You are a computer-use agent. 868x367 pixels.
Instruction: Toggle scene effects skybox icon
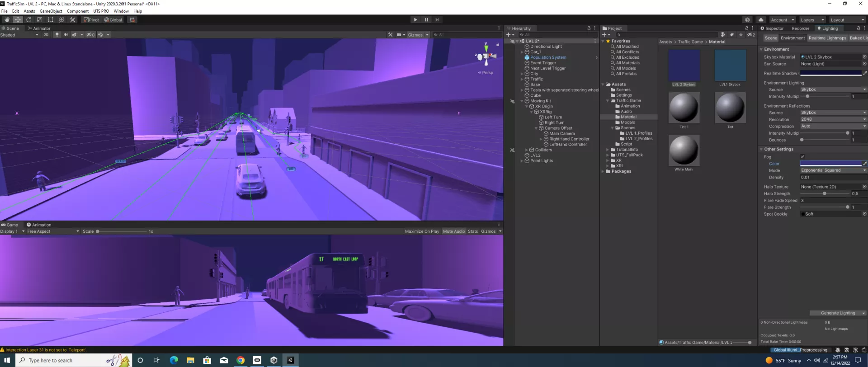(74, 35)
